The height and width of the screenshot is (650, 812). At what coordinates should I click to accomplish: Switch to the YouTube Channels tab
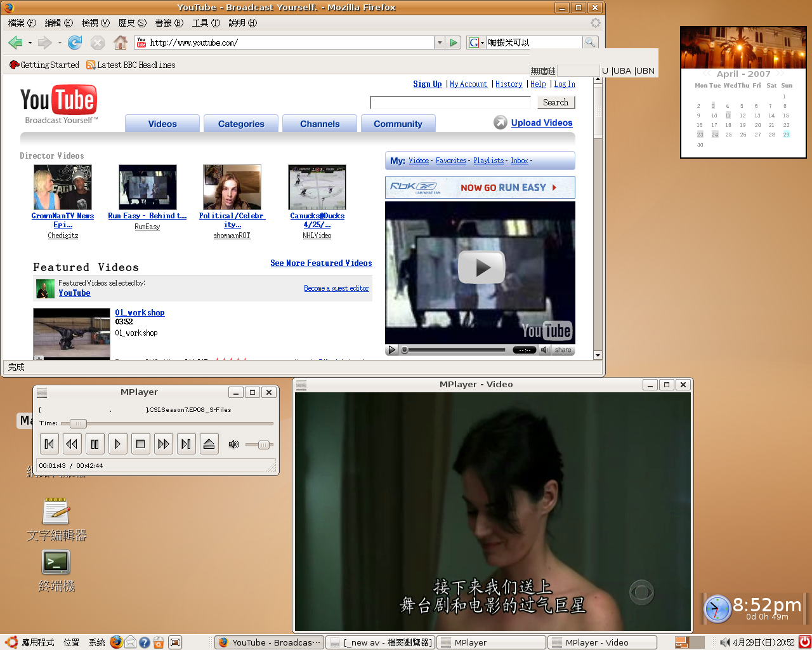click(x=320, y=124)
